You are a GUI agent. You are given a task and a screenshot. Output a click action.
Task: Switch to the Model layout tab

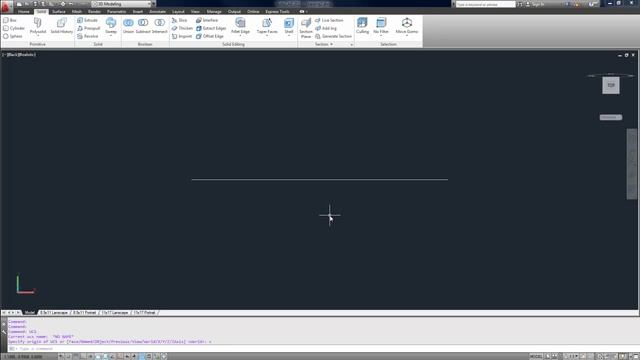pyautogui.click(x=29, y=313)
